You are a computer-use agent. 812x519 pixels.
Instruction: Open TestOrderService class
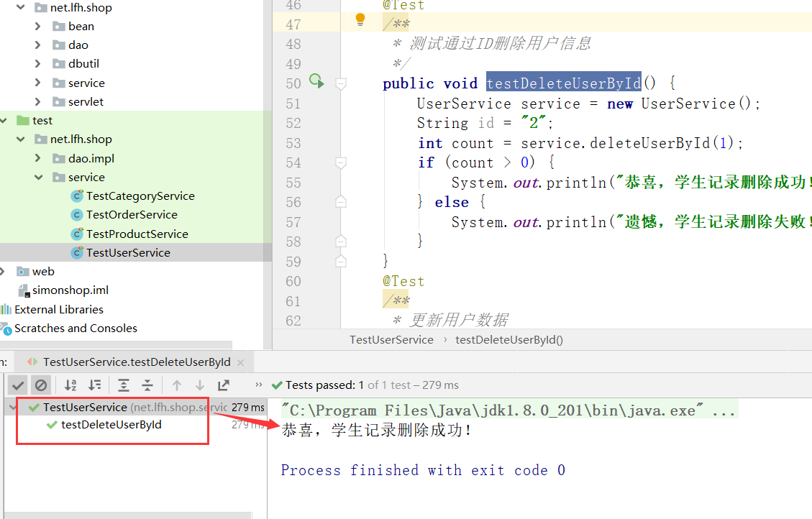132,215
